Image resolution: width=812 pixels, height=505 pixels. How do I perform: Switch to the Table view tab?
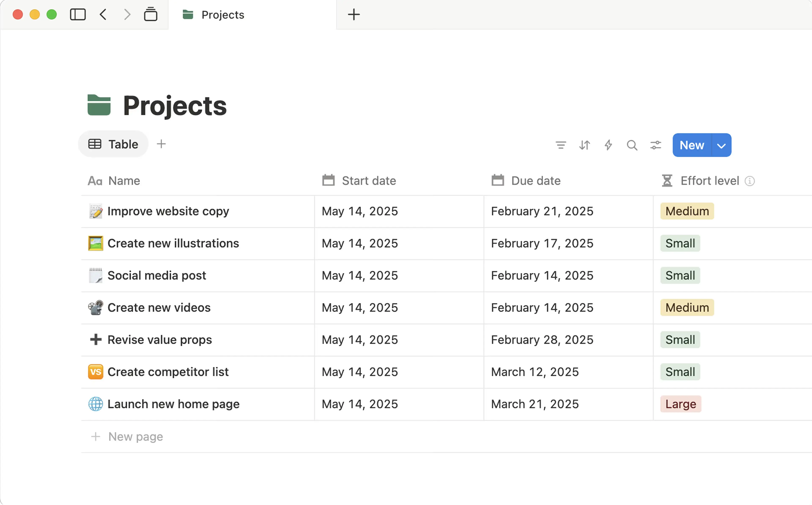tap(113, 144)
